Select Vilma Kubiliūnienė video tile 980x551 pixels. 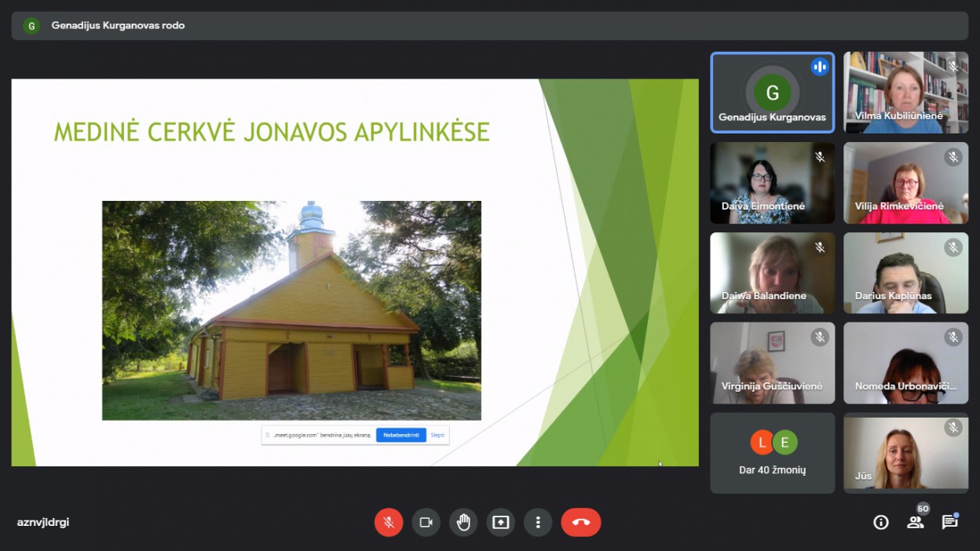(x=905, y=93)
